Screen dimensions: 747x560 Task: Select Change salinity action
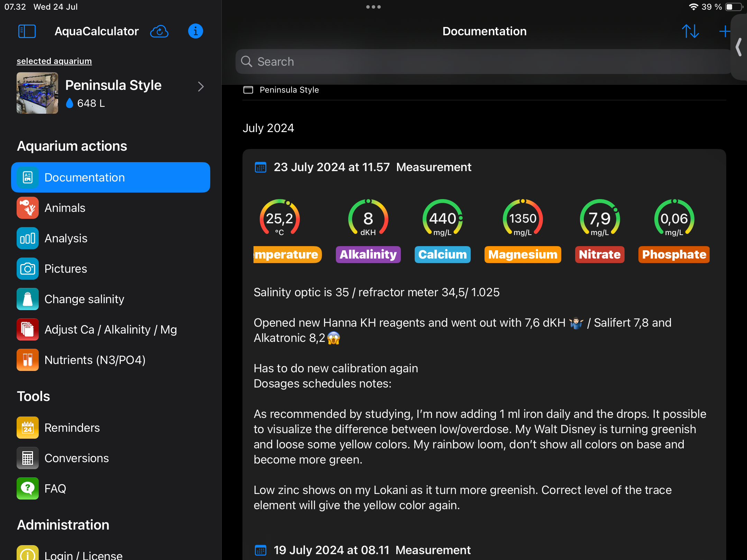[84, 299]
